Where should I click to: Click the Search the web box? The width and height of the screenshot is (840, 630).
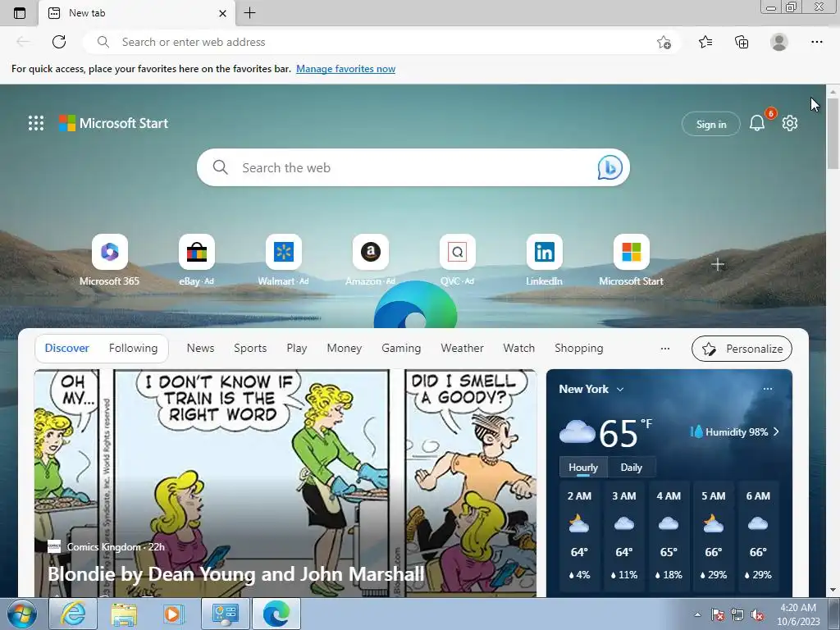click(413, 167)
